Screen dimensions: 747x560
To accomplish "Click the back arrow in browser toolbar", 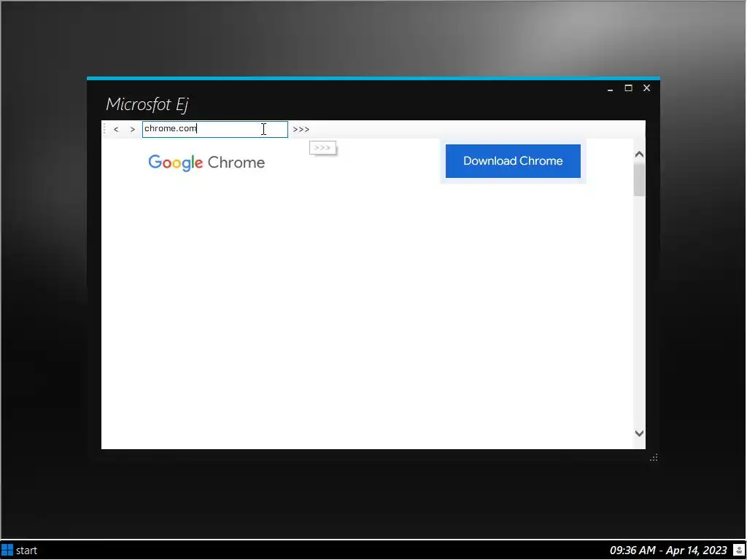I will (116, 130).
